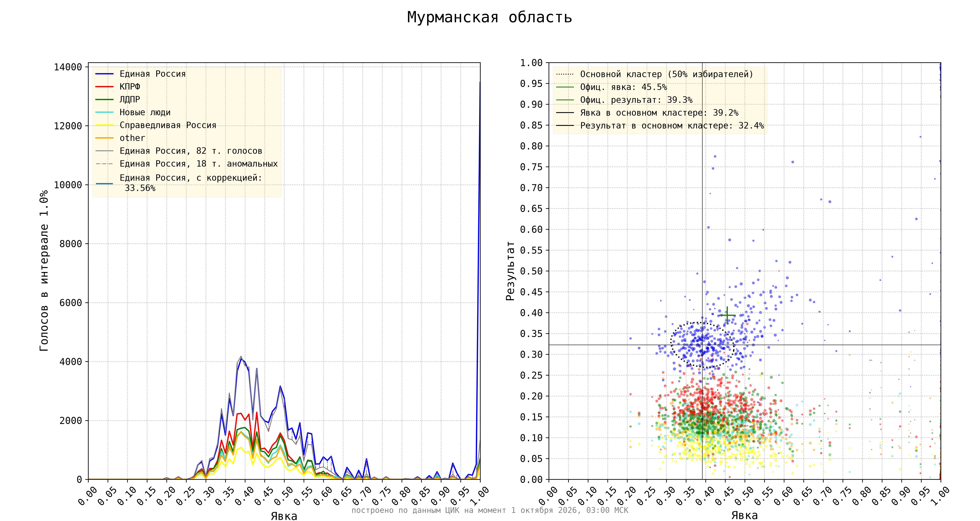980x521 pixels.
Task: Click the green cross official result marker
Action: click(727, 315)
